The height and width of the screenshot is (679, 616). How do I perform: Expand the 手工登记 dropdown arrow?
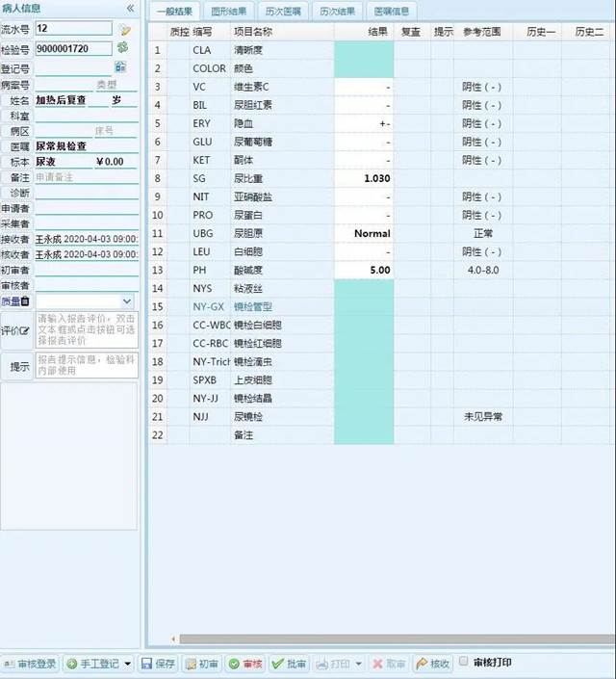[x=128, y=664]
